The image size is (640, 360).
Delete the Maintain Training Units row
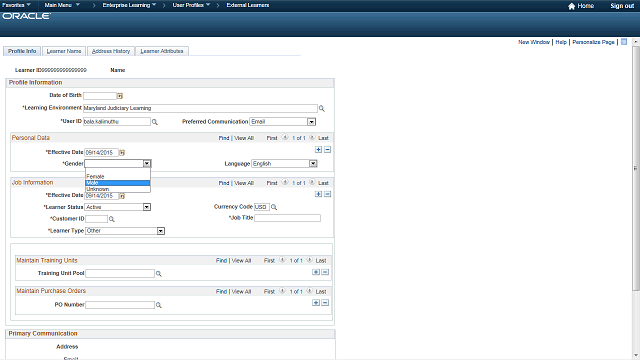[x=325, y=272]
